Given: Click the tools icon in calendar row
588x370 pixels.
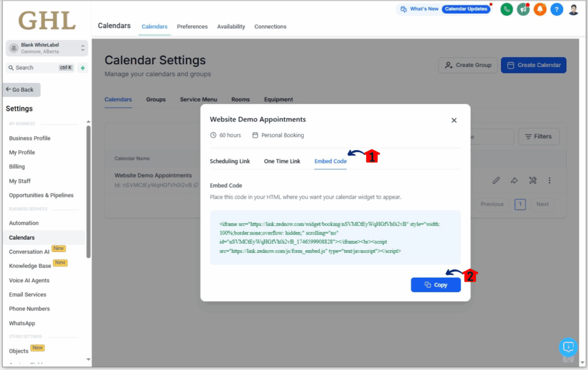Looking at the screenshot, I should click(x=532, y=181).
